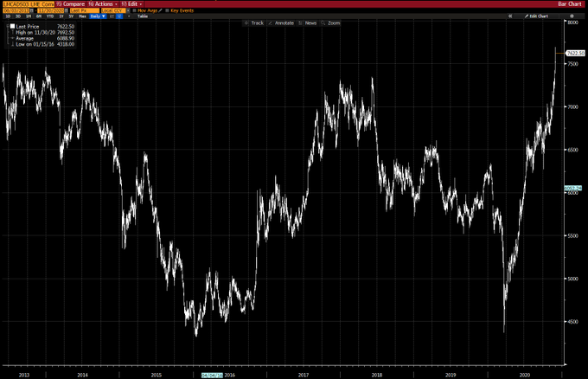Image resolution: width=588 pixels, height=379 pixels.
Task: Select the 1M range
Action: (x=29, y=16)
